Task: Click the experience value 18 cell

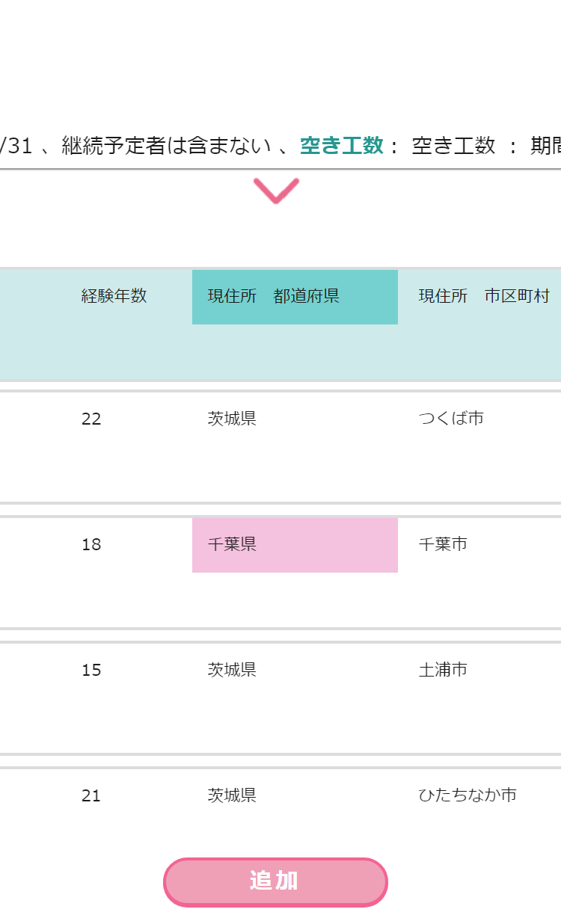Action: point(91,544)
